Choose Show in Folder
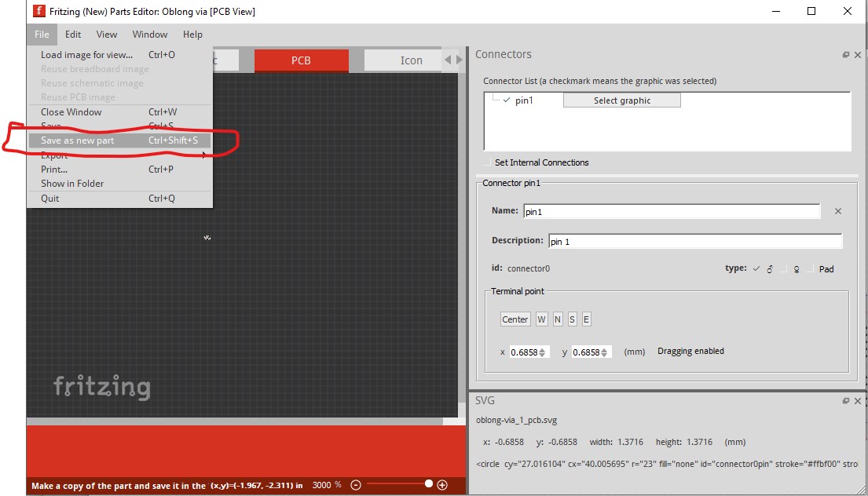The image size is (868, 496). tap(119, 184)
